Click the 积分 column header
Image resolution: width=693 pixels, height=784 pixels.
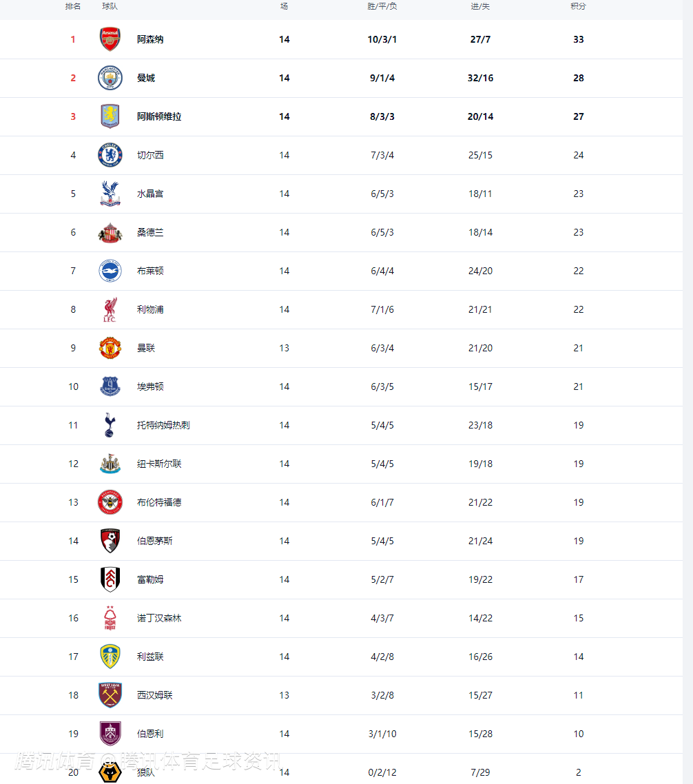tap(579, 6)
